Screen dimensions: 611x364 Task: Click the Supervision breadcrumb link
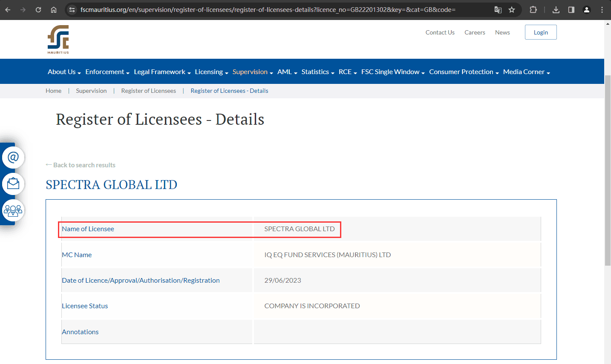pos(91,91)
